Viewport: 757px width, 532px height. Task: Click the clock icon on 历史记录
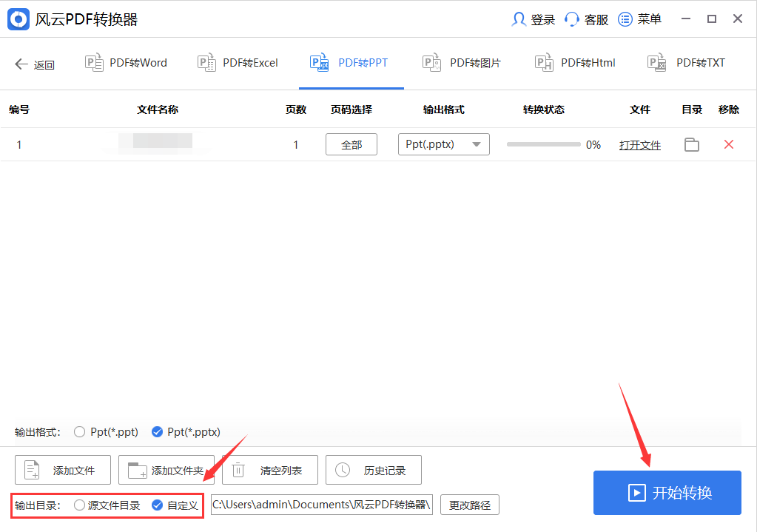click(x=343, y=470)
